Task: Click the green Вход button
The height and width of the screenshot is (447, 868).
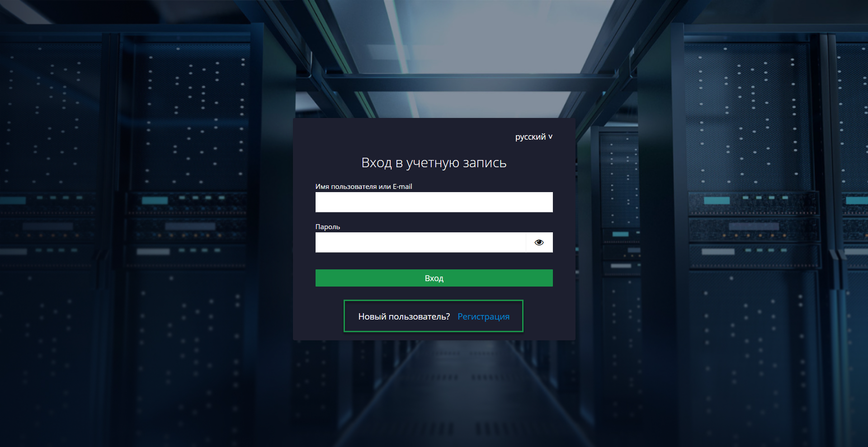Action: pyautogui.click(x=434, y=278)
